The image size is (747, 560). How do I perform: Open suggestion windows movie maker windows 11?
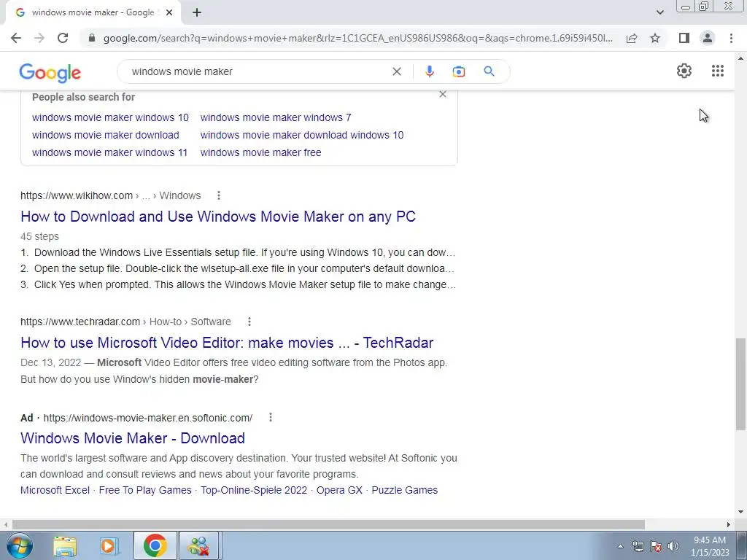109,153
